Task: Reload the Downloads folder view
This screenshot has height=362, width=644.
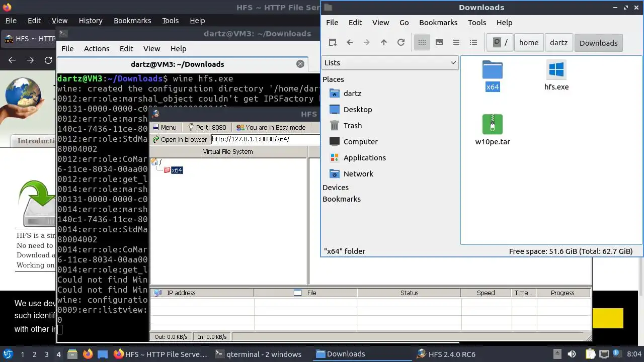Action: (x=401, y=43)
